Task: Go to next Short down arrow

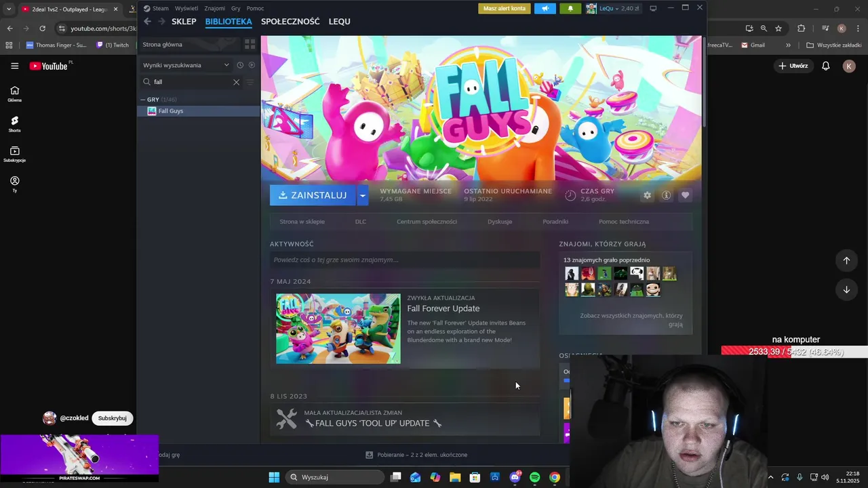Action: [x=846, y=289]
